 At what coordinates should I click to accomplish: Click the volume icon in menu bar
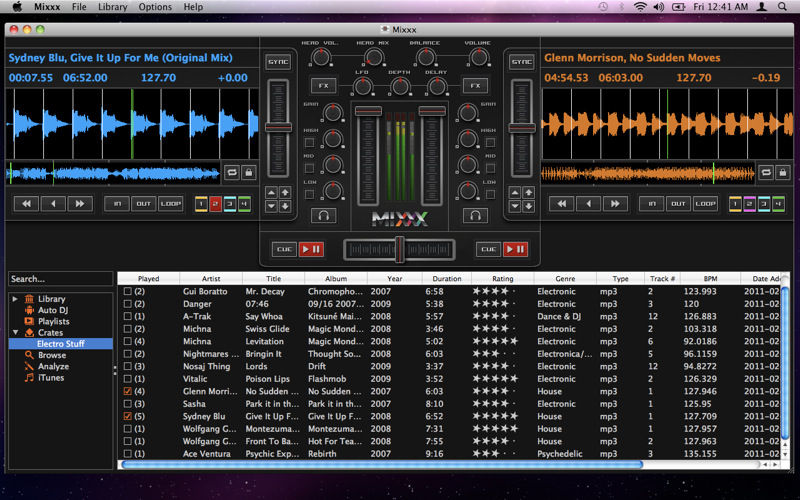[659, 7]
